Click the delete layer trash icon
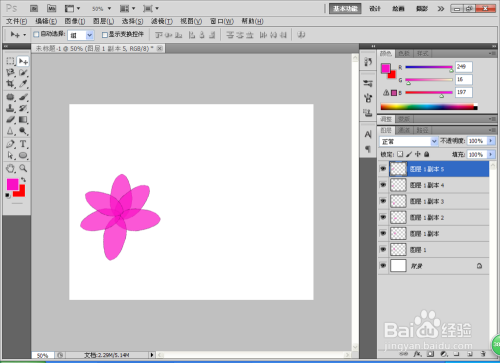The image size is (500, 363). pyautogui.click(x=483, y=354)
